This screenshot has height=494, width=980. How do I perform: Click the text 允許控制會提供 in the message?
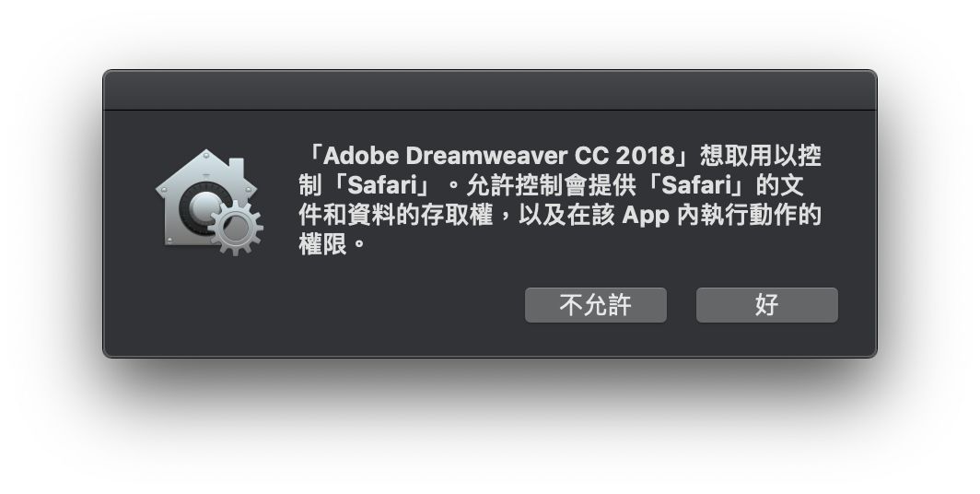click(x=543, y=184)
